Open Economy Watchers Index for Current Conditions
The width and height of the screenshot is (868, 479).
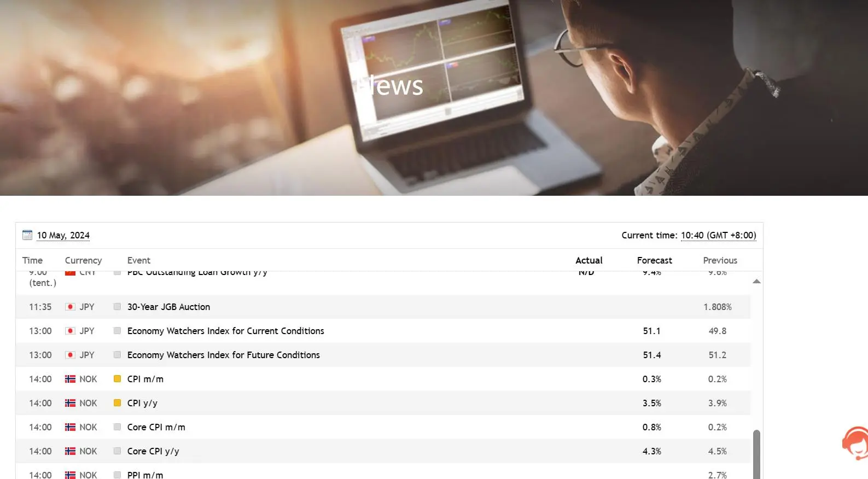pyautogui.click(x=226, y=331)
